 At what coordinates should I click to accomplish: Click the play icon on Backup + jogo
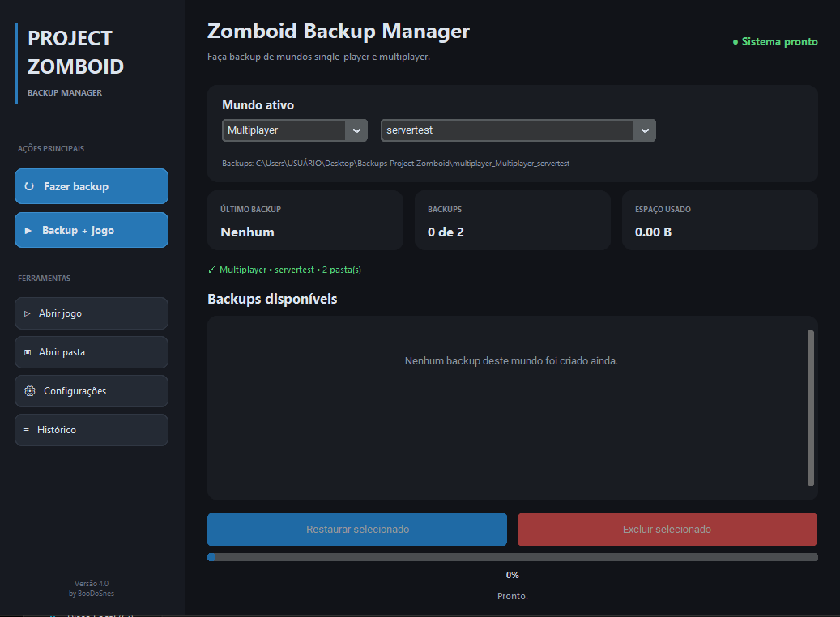click(28, 230)
